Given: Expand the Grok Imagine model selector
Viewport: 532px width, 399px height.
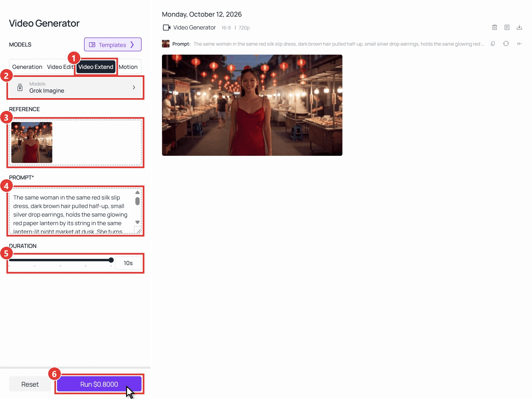Looking at the screenshot, I should point(76,88).
